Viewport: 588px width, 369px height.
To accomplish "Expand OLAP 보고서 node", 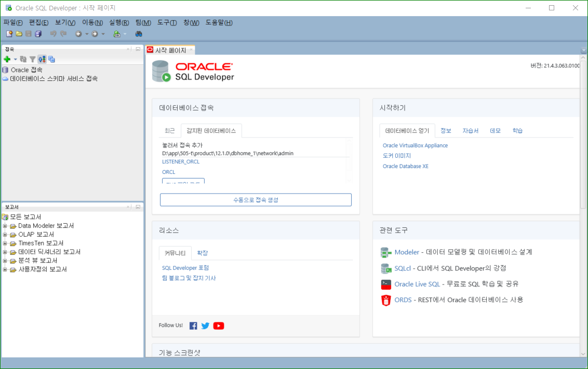I will (x=5, y=235).
